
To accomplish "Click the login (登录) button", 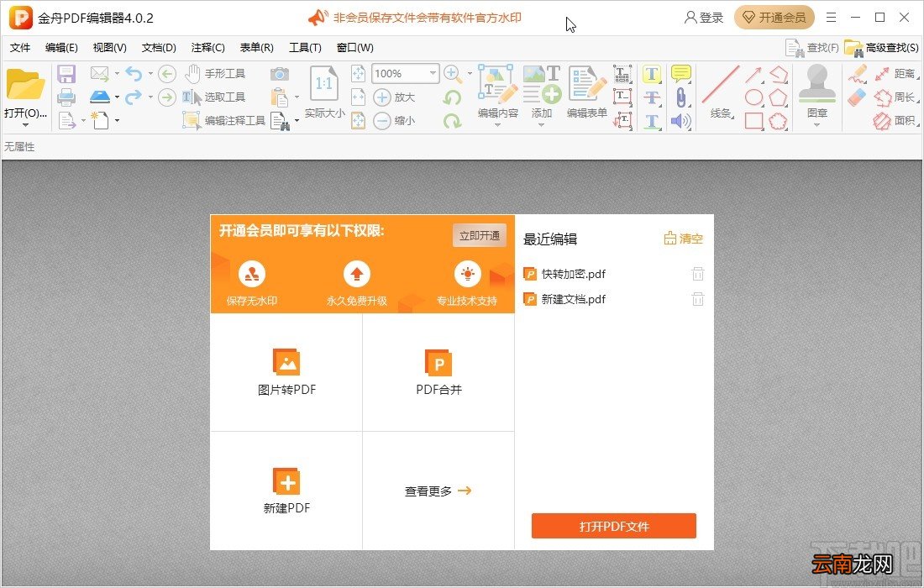I will [704, 18].
